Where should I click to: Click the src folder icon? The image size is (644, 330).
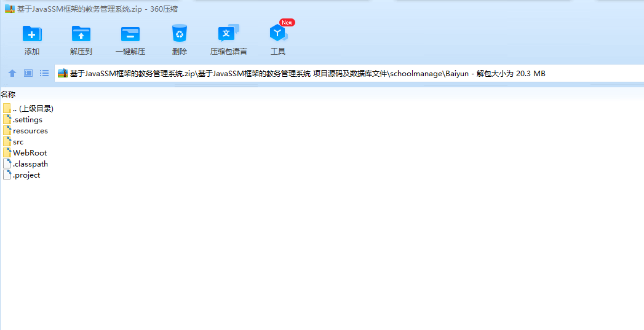point(7,142)
